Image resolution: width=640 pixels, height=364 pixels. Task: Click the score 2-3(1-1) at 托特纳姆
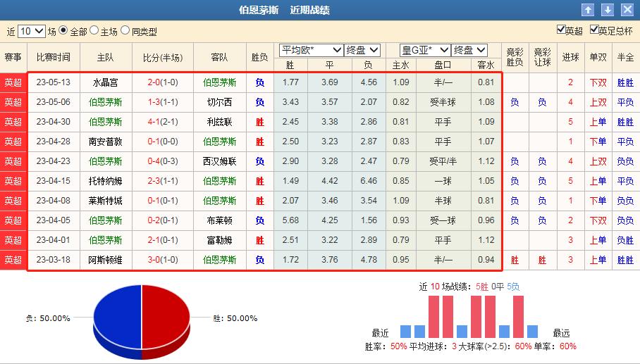163,181
